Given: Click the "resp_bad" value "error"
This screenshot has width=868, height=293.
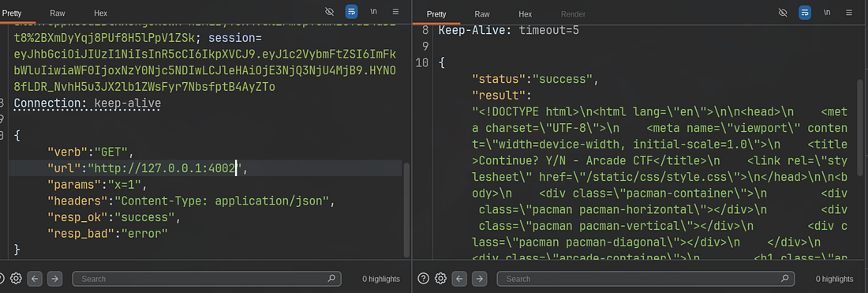Looking at the screenshot, I should 144,233.
